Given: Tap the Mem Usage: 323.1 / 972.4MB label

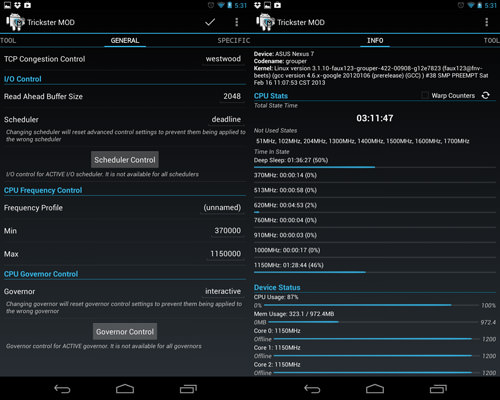Looking at the screenshot, I should click(294, 314).
